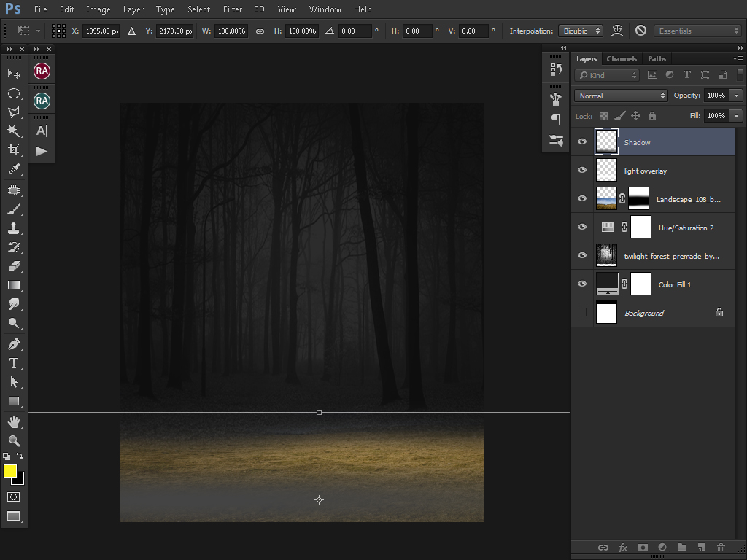This screenshot has width=747, height=560.
Task: Select the Crop tool
Action: point(13,150)
